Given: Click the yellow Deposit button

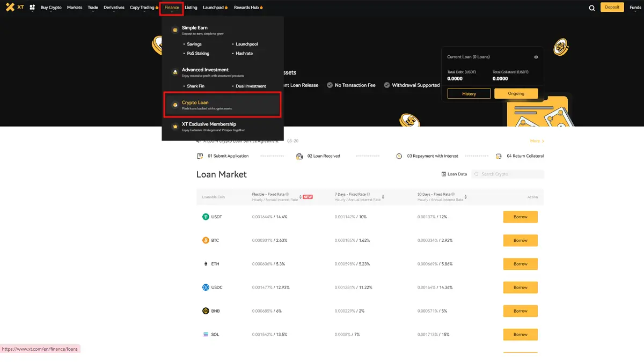Looking at the screenshot, I should point(612,8).
